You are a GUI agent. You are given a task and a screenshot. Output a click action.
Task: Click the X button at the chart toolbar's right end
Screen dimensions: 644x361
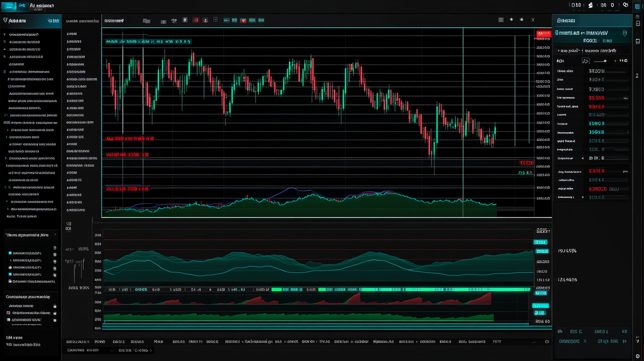(x=533, y=20)
